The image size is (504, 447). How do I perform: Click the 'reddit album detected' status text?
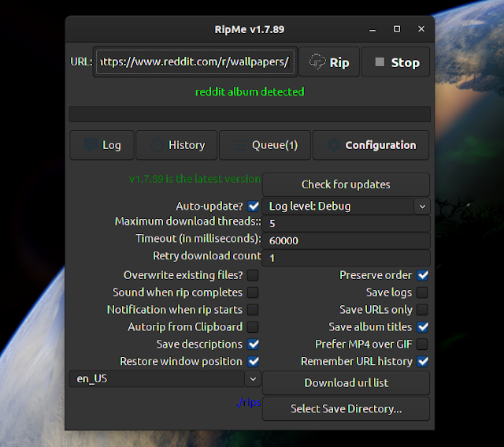[x=250, y=92]
